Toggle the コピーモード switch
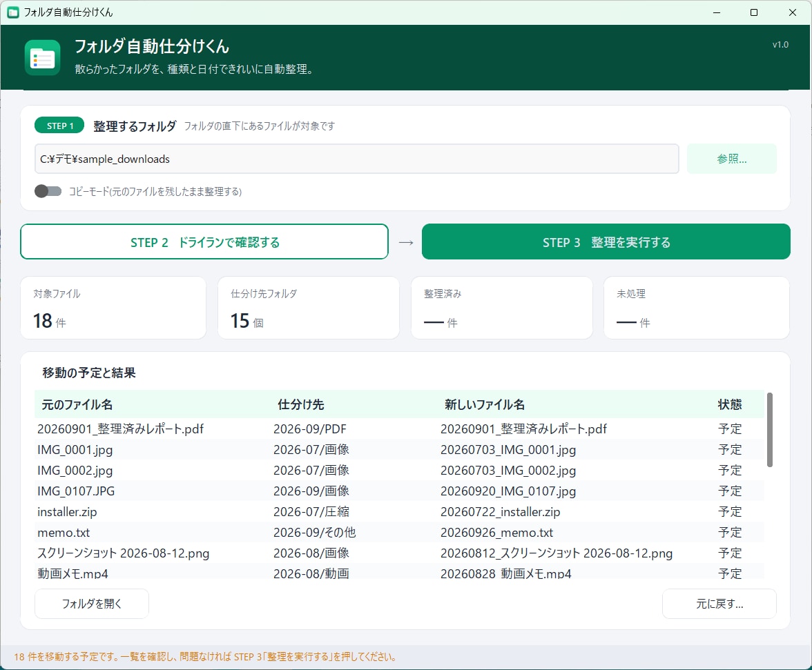The height and width of the screenshot is (670, 812). pos(48,191)
